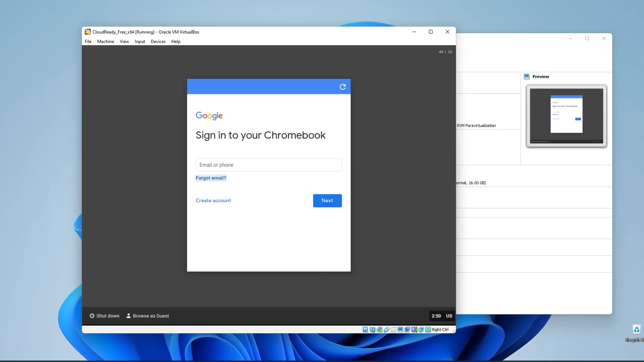This screenshot has width=644, height=362.
Task: Click the recording status icon
Action: point(407,329)
